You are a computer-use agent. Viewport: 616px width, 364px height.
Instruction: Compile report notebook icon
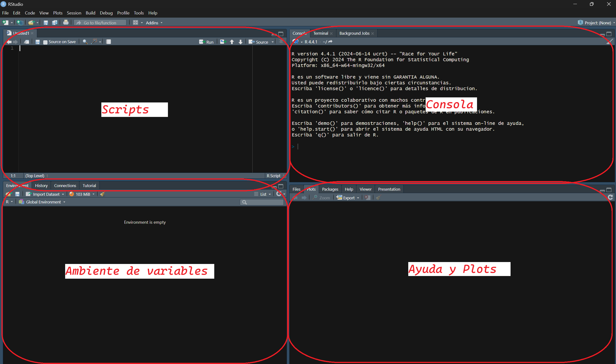click(x=109, y=42)
